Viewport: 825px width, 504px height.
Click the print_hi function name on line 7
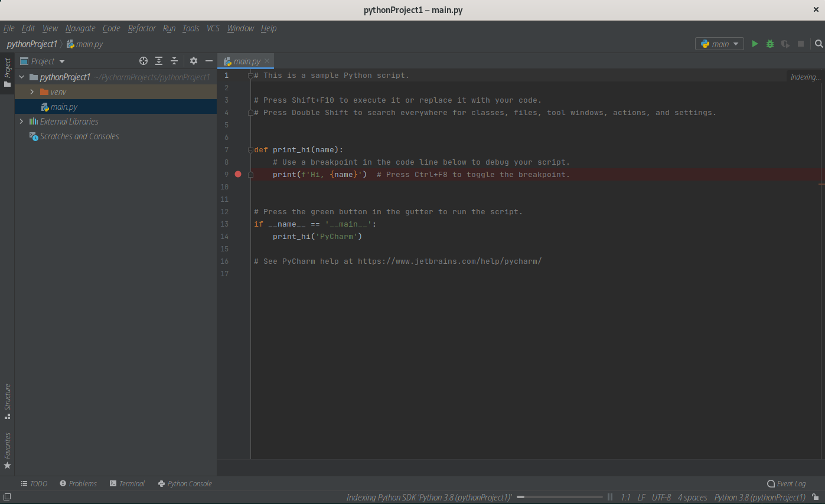click(x=291, y=150)
